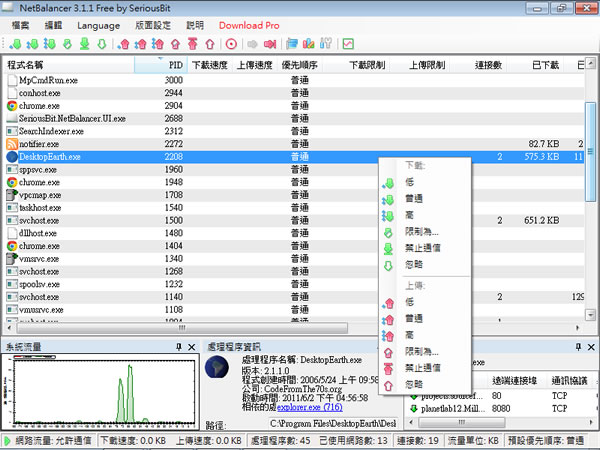The height and width of the screenshot is (450, 600).
Task: Choose 限制為... under 下載 in context menu
Action: pos(425,232)
